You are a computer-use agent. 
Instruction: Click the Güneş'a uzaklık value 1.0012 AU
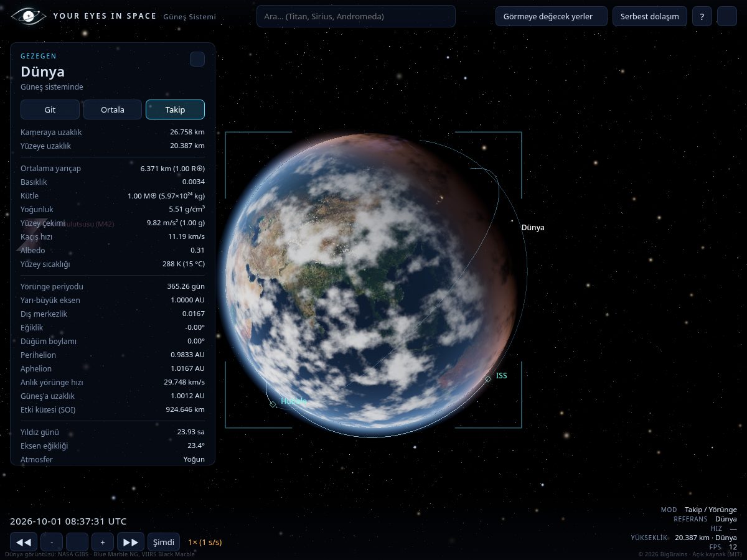tap(187, 396)
